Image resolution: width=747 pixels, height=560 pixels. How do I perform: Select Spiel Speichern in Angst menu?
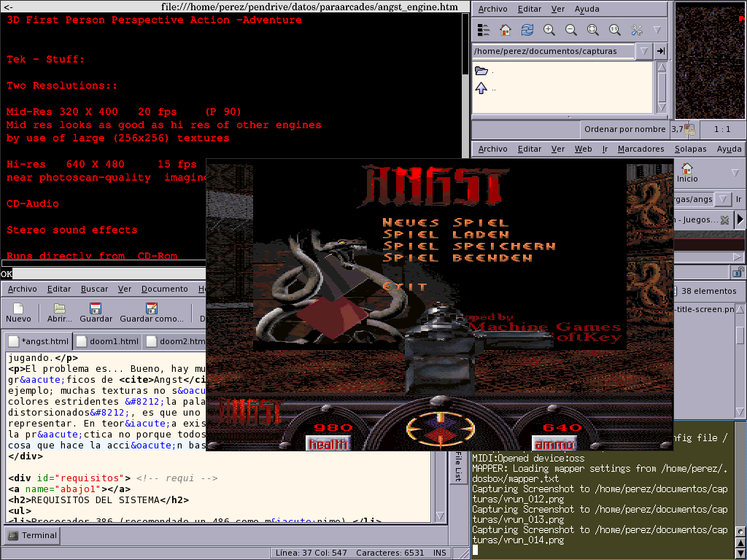[x=469, y=246]
